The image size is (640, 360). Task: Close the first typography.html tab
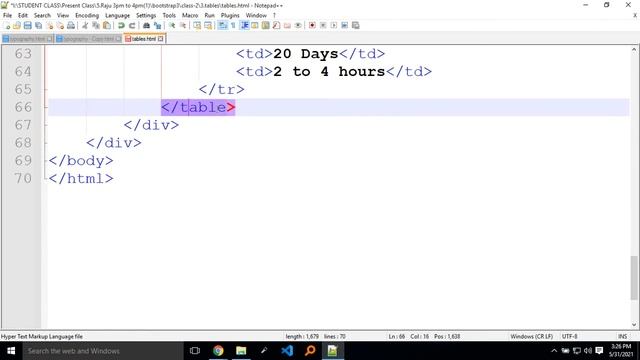pyautogui.click(x=49, y=39)
